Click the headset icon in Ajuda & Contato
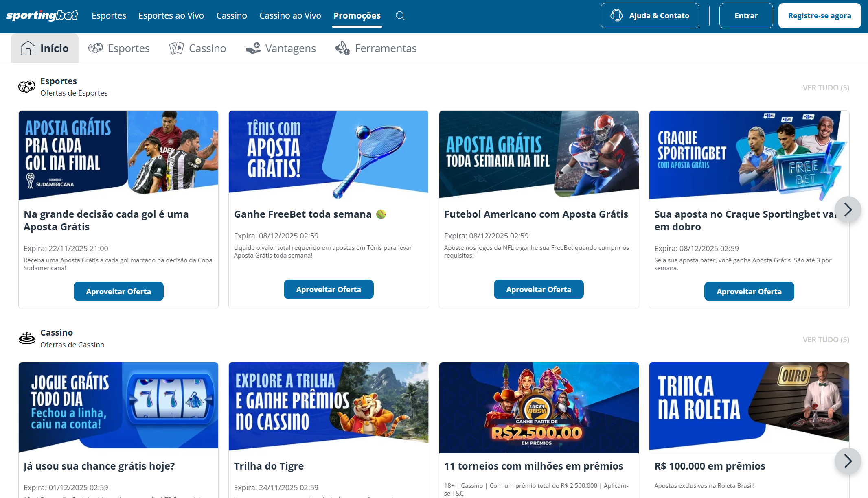The height and width of the screenshot is (498, 868). 617,15
